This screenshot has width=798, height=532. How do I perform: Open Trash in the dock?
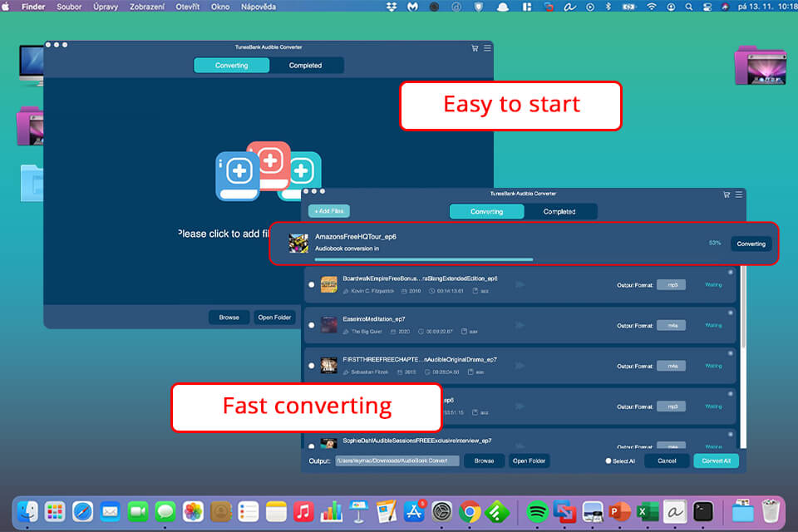tap(771, 510)
